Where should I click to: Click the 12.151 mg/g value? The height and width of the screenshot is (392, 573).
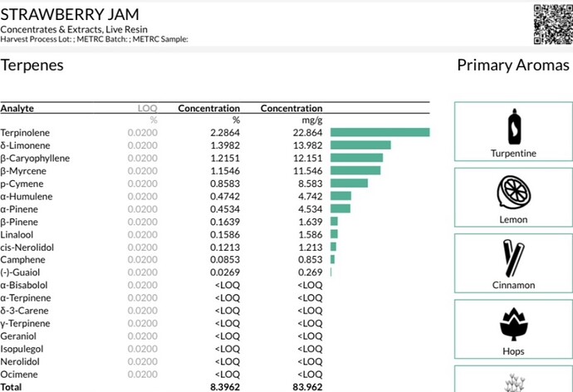point(308,158)
